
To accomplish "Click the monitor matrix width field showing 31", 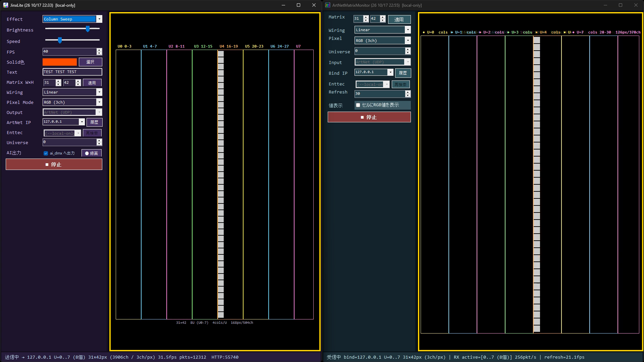I will point(359,19).
